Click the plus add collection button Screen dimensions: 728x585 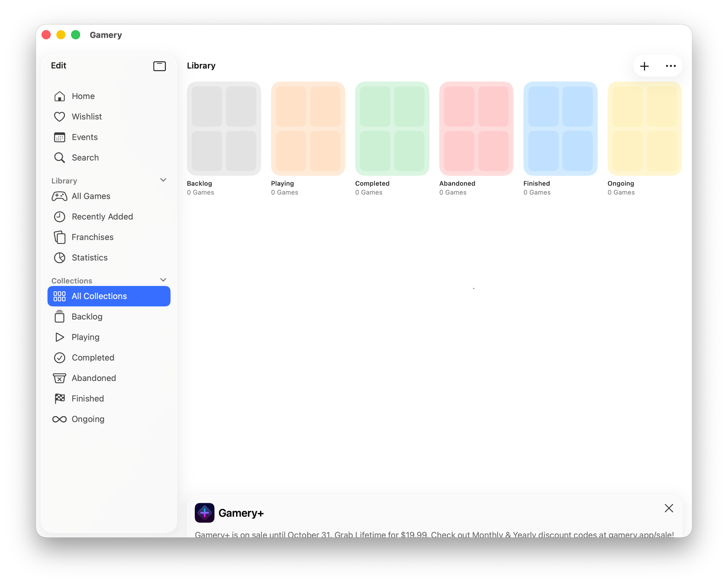pyautogui.click(x=644, y=66)
